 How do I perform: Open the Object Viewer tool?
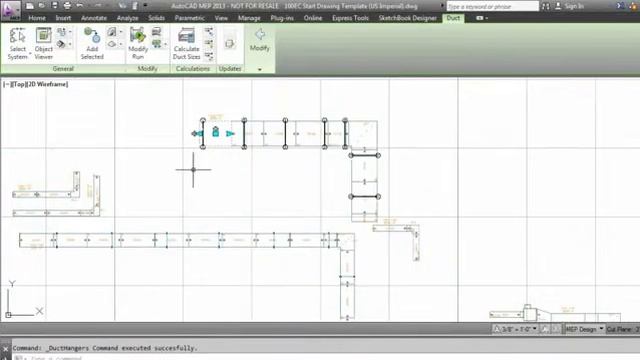point(44,44)
